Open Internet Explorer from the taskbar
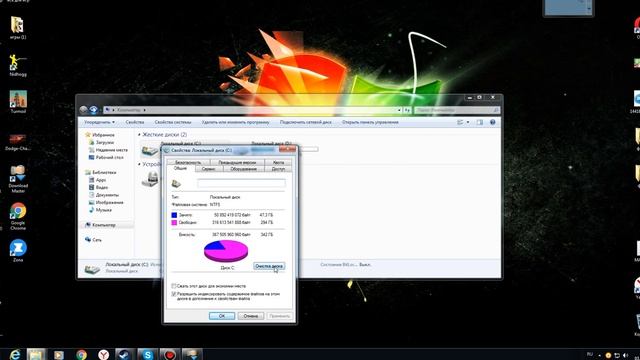Image resolution: width=640 pixels, height=360 pixels. (15, 354)
